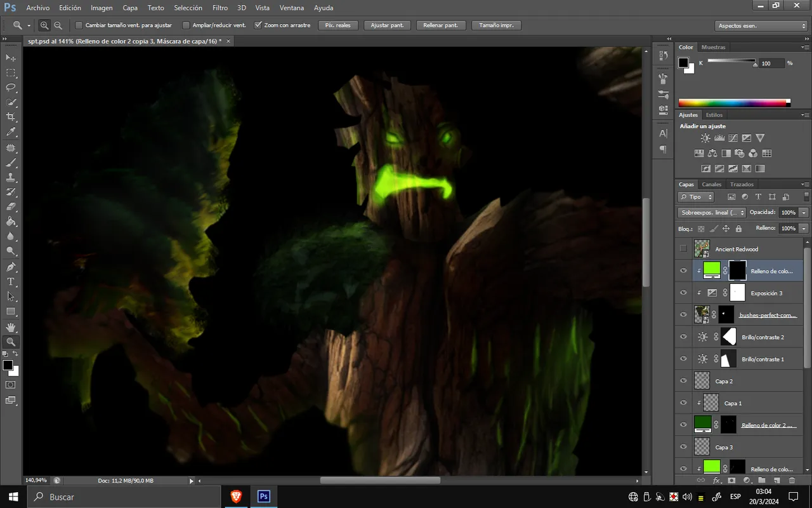Select the Brush tool
Image resolution: width=812 pixels, height=508 pixels.
11,163
